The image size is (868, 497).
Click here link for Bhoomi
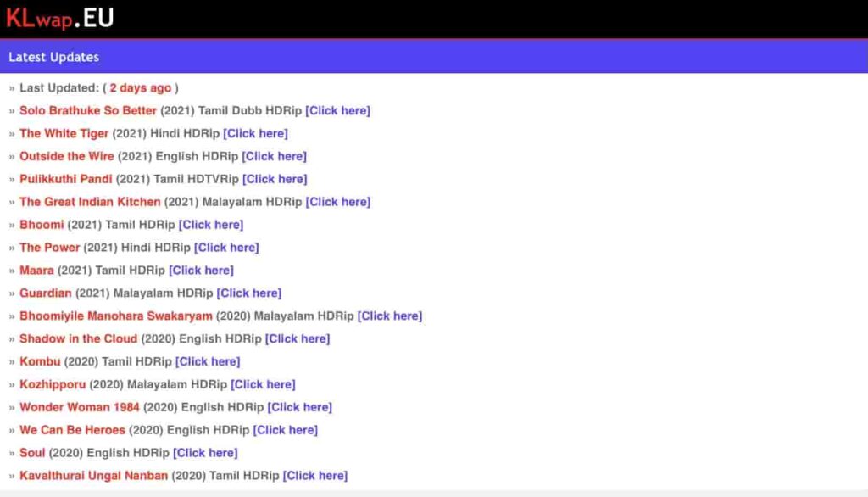[x=211, y=225]
